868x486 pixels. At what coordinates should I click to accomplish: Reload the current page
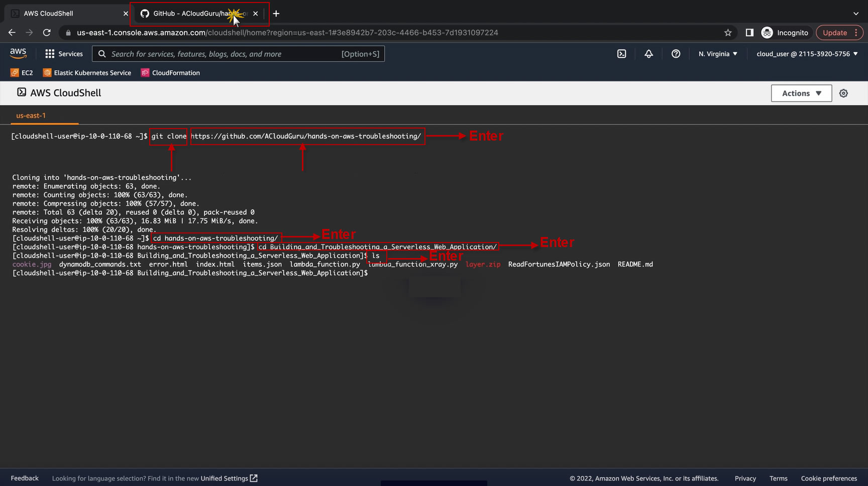pos(47,33)
